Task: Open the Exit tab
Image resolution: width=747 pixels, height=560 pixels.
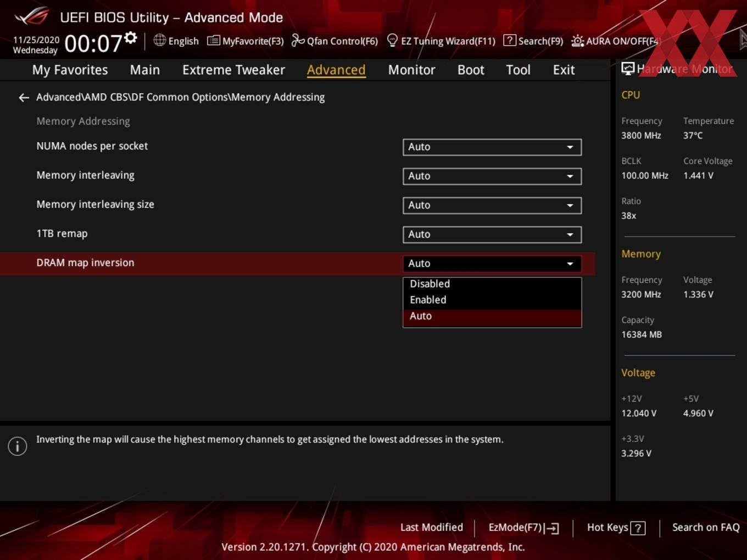Action: (x=564, y=70)
